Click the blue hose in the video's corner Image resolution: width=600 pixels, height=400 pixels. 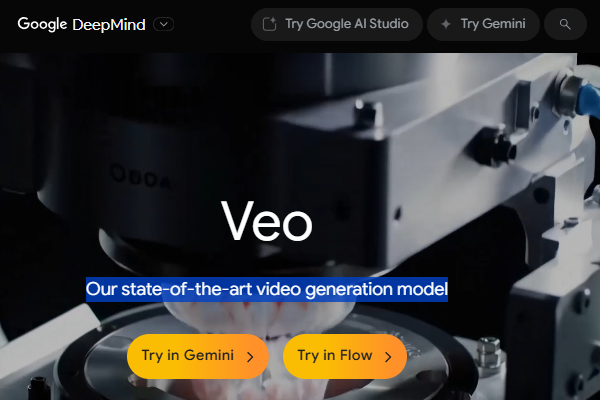pyautogui.click(x=587, y=100)
